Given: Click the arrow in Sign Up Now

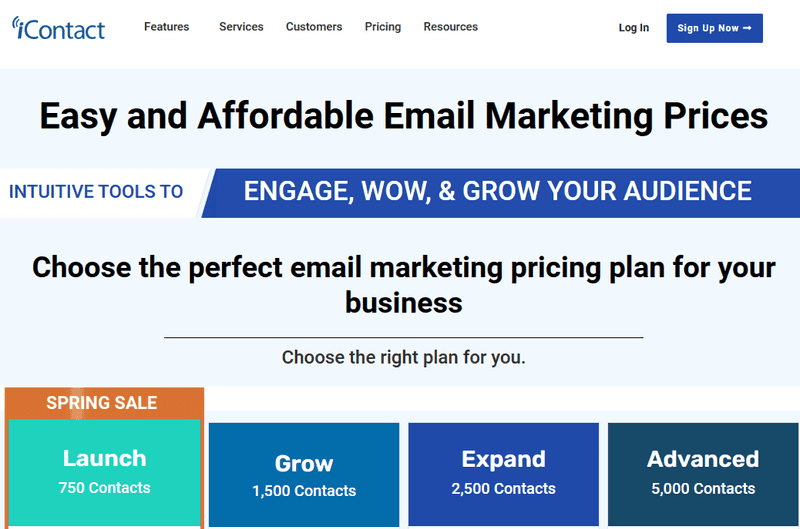Looking at the screenshot, I should tap(747, 28).
